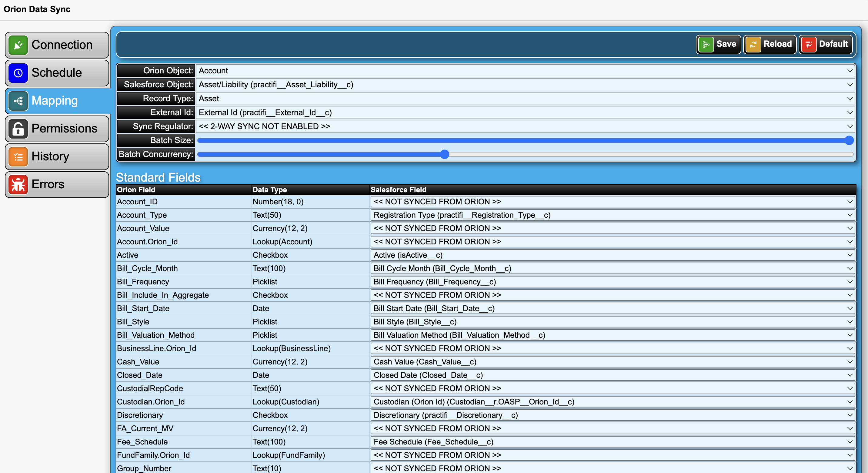
Task: Open Salesforce Field dropdown for Account_ID
Action: [613, 202]
